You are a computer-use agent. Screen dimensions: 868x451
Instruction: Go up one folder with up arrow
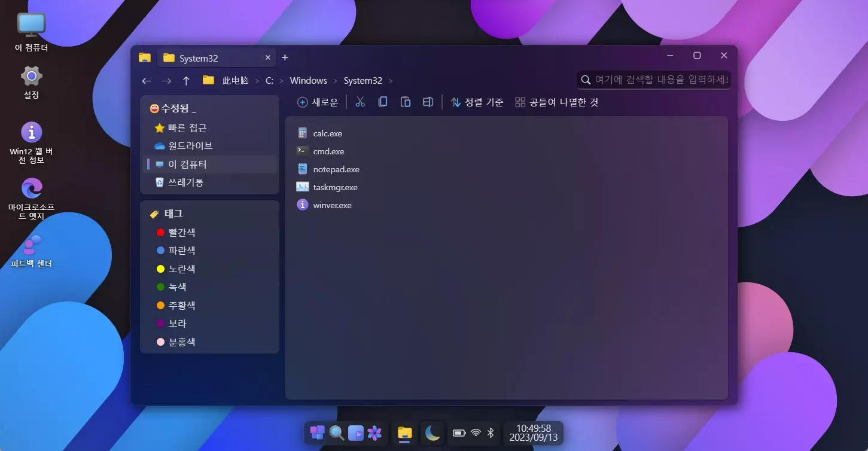click(186, 81)
